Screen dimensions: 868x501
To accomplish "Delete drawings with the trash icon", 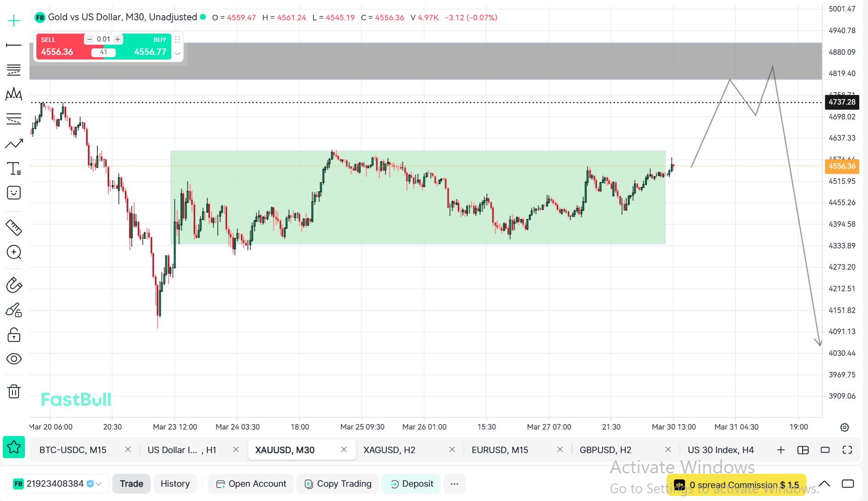I will (x=14, y=391).
